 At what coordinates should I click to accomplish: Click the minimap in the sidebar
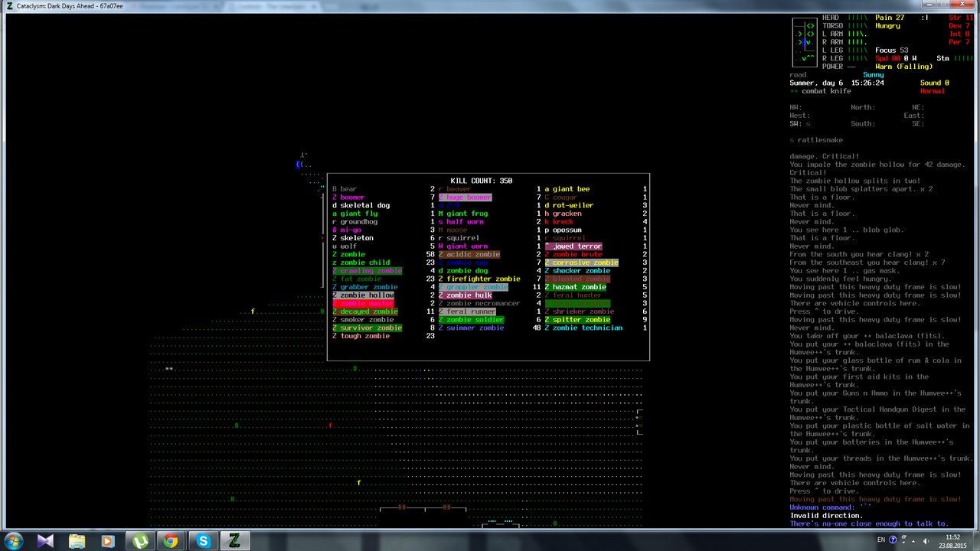805,42
